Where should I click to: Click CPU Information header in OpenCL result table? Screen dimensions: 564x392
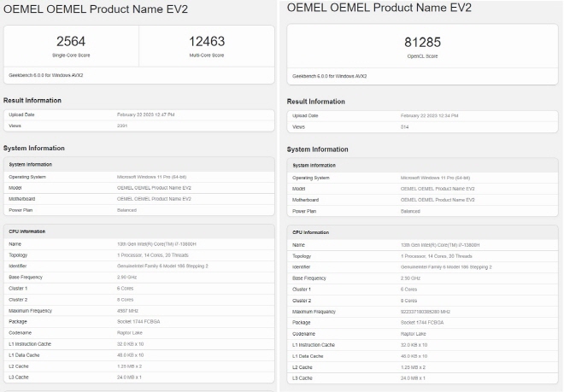click(x=310, y=232)
